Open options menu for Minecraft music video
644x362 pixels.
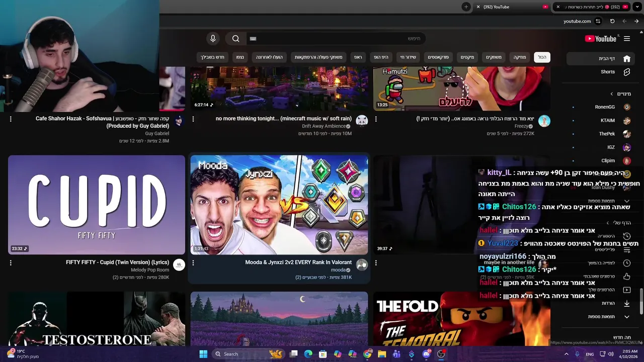pos(193,119)
